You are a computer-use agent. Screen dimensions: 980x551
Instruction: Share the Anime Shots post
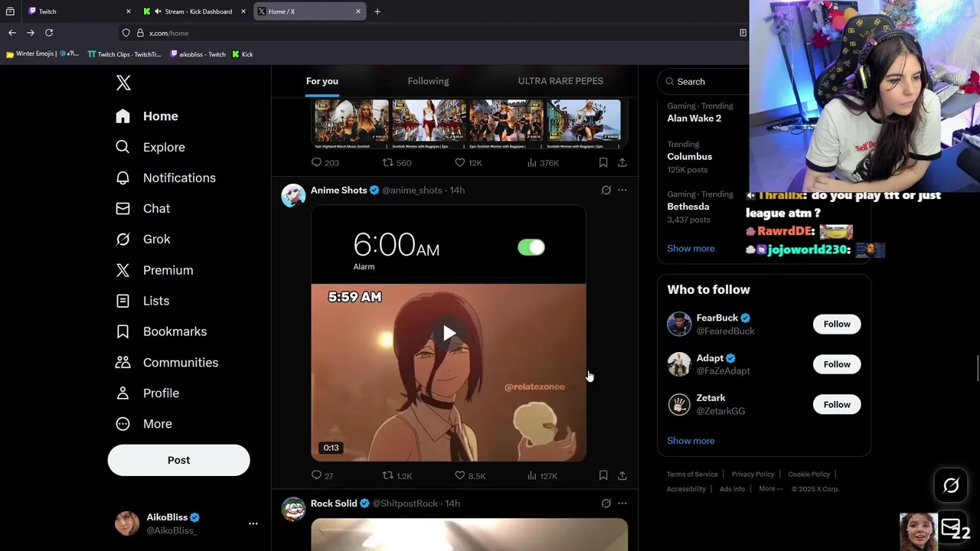622,475
